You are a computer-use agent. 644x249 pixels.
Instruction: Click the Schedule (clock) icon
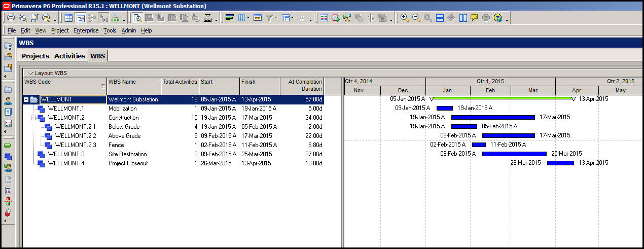336,18
